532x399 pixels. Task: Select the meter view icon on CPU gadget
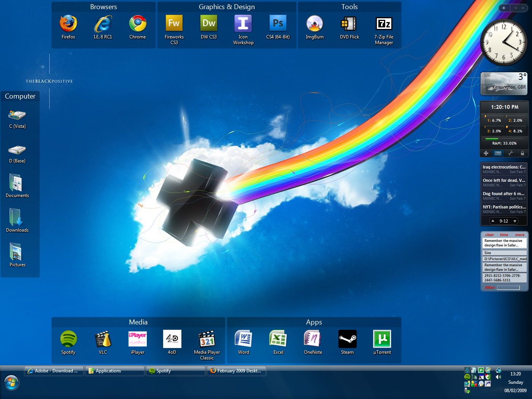[498, 153]
